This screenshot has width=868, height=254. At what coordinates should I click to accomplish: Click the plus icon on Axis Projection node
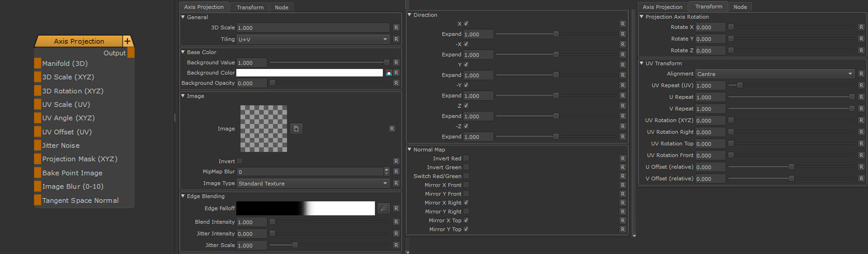pyautogui.click(x=127, y=41)
